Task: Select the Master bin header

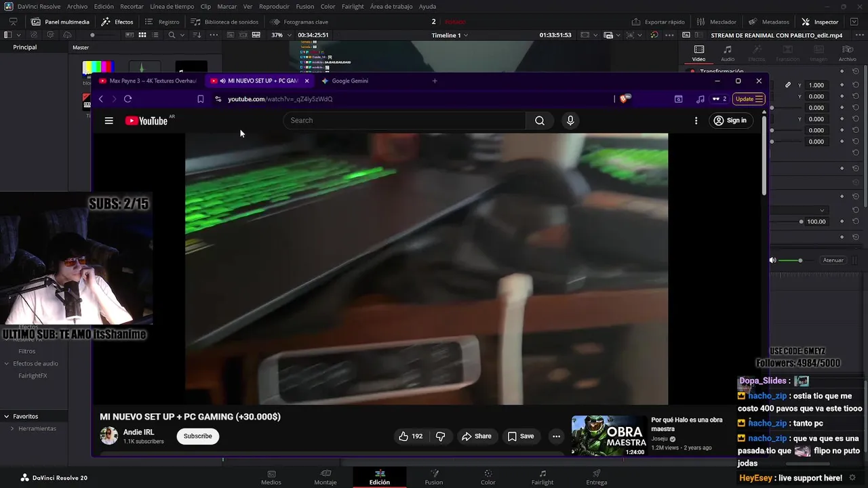Action: point(81,47)
